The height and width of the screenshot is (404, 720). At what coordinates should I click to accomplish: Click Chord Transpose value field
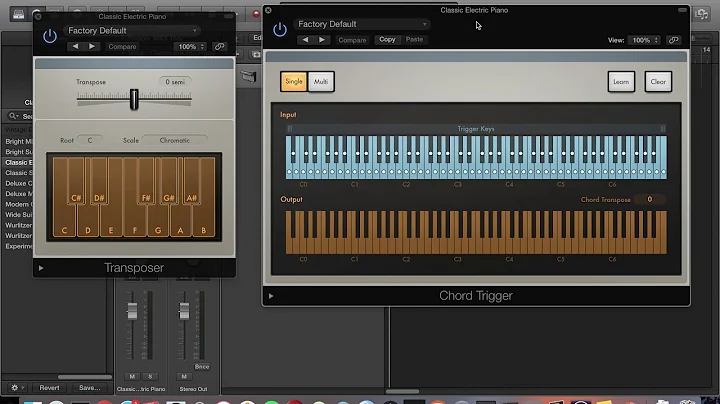tap(649, 199)
